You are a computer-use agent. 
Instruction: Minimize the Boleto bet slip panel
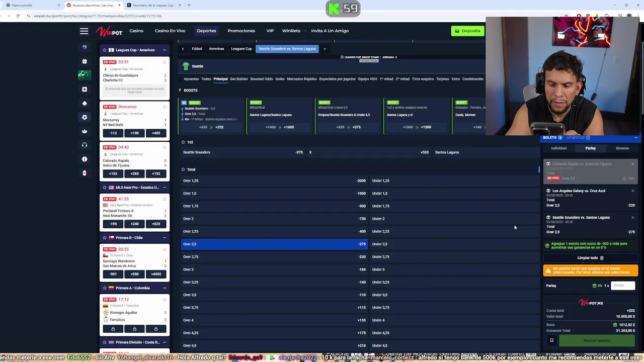pyautogui.click(x=635, y=138)
